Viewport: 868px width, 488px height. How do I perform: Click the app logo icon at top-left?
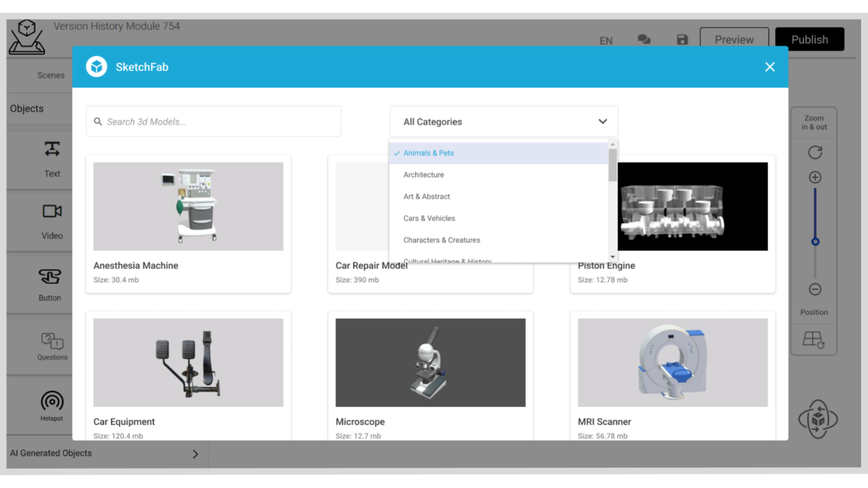[x=27, y=37]
